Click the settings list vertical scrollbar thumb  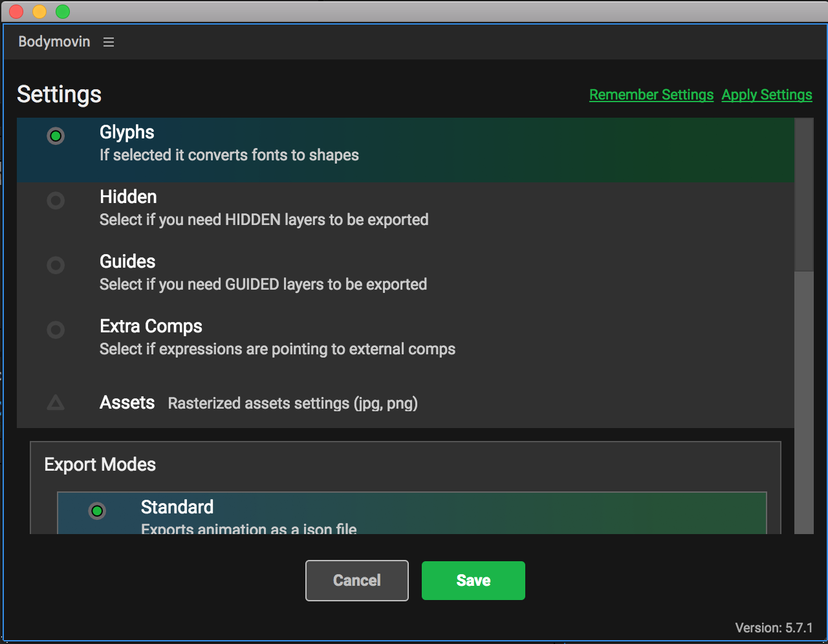click(804, 195)
